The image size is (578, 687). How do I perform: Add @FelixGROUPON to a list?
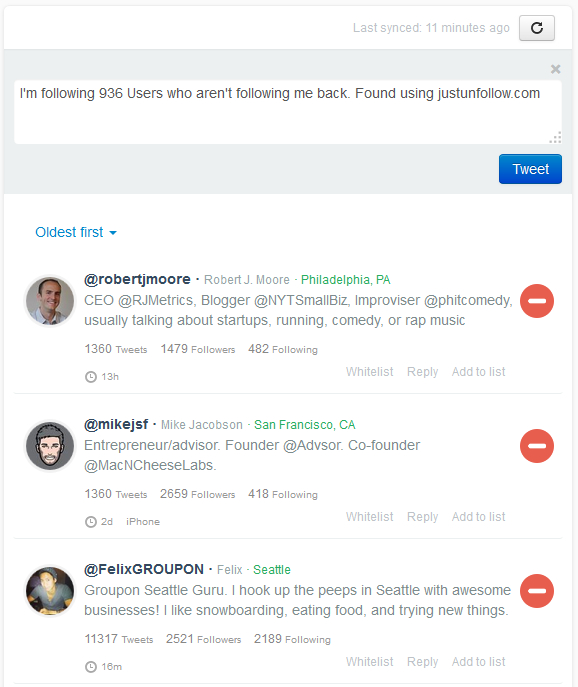click(479, 662)
